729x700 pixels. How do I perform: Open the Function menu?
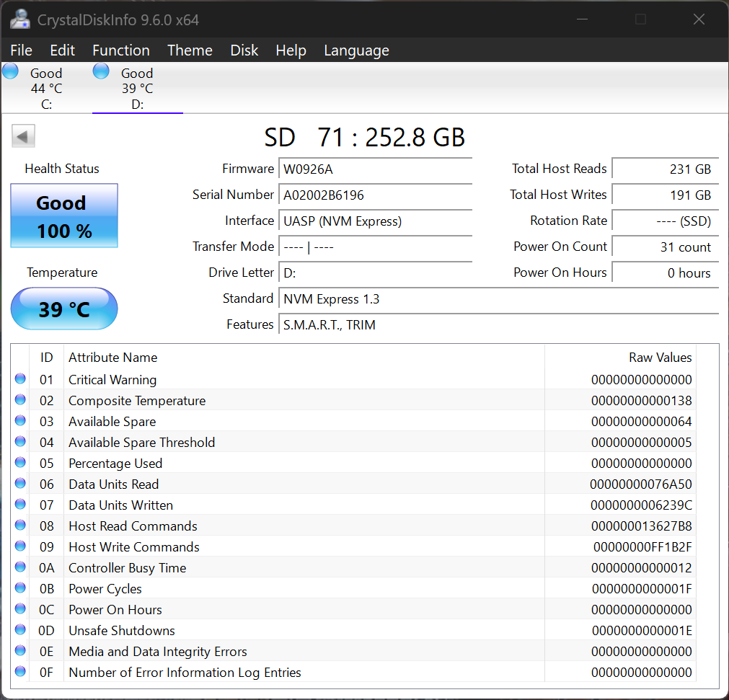[x=120, y=50]
